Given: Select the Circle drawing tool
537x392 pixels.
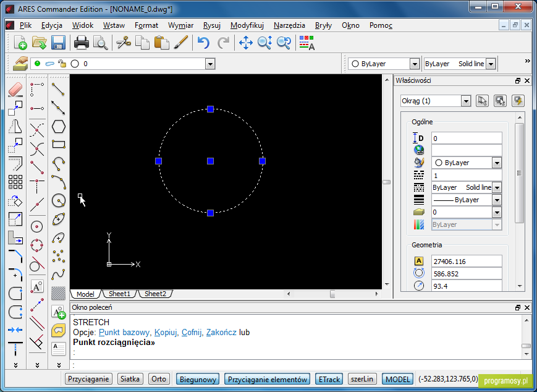Looking at the screenshot, I should tap(59, 200).
